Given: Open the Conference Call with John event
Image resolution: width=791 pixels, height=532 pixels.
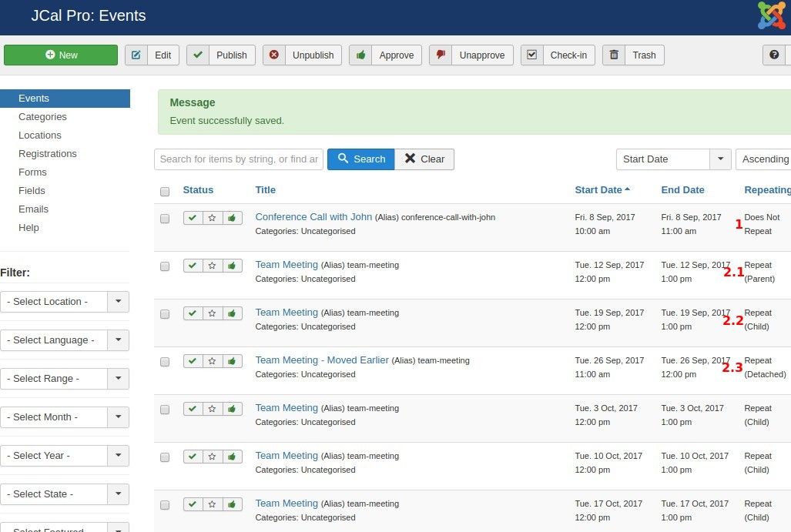Looking at the screenshot, I should tap(313, 217).
